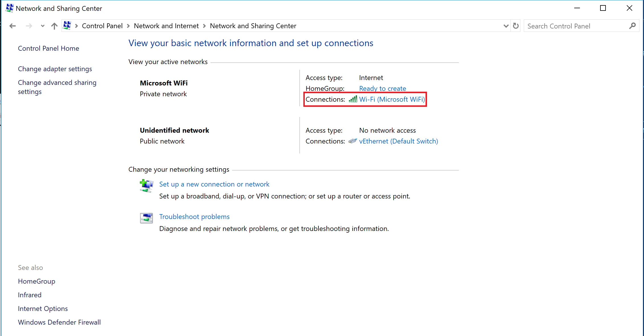Expand chevron after Network and Internet breadcrumb
This screenshot has height=336, width=644.
pyautogui.click(x=204, y=26)
